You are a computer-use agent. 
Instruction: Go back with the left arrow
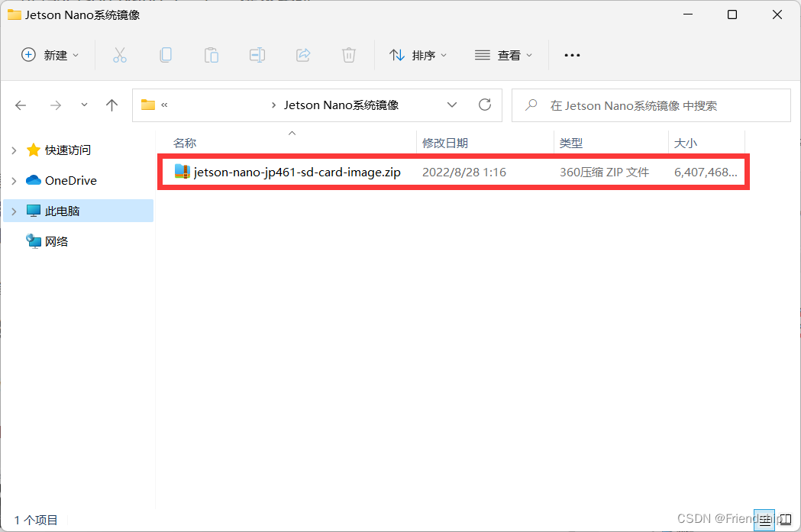click(21, 105)
